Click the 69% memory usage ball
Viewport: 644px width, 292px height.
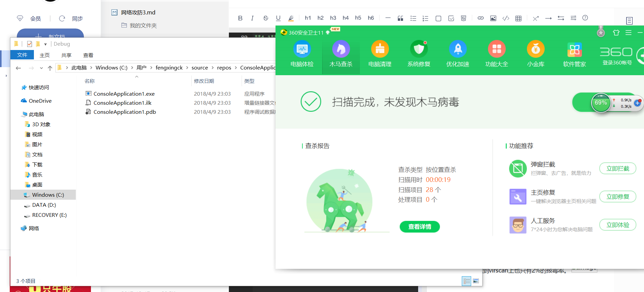[601, 103]
